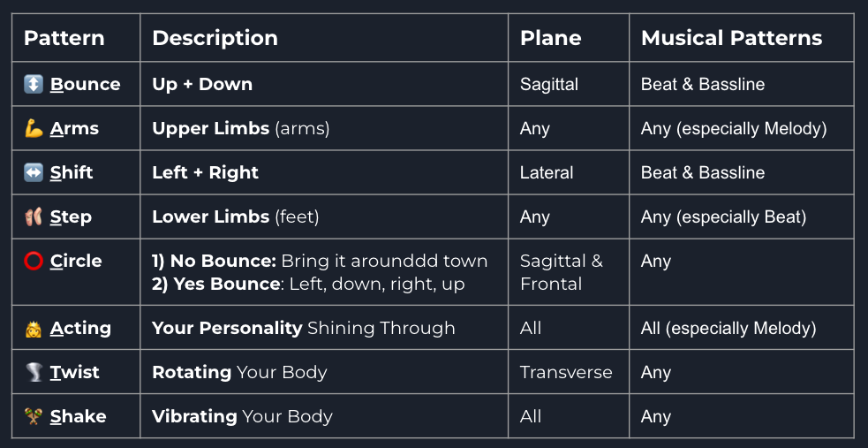The height and width of the screenshot is (448, 868).
Task: Click the flexed bicep Arms icon
Action: [x=34, y=129]
